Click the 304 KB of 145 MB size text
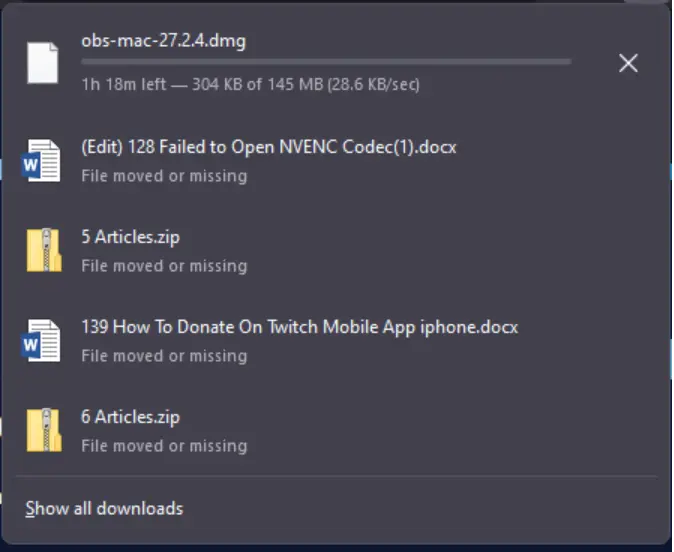Viewport: 674px width, 552px height. pos(257,84)
